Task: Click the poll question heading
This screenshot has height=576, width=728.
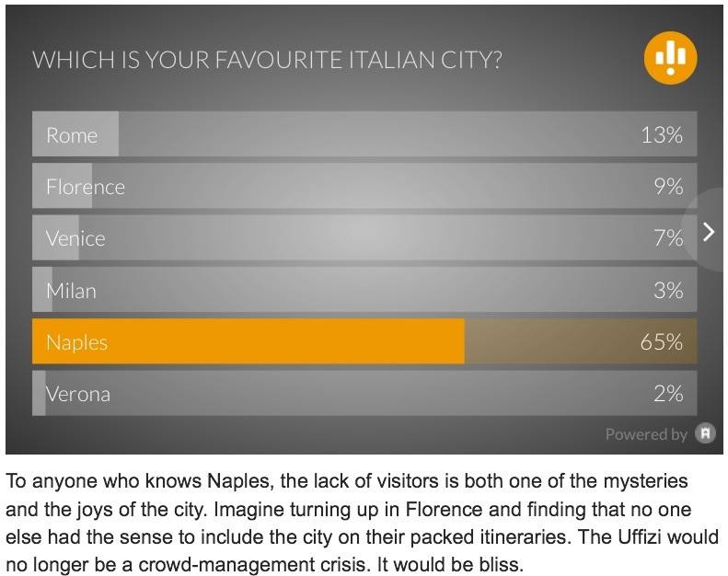Action: pos(268,61)
